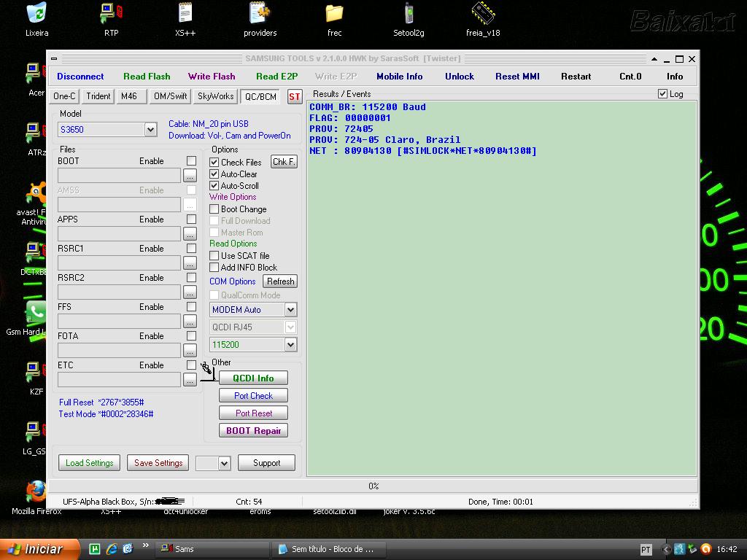Toggle the Auto-Scroll checkbox
Viewport: 747px width, 560px height.
tap(214, 186)
